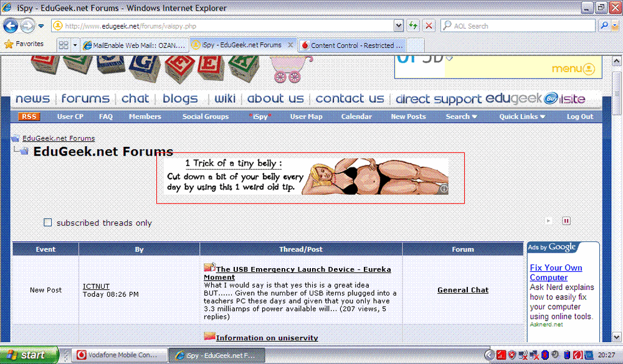Open the Members navbar link
The width and height of the screenshot is (623, 364).
coord(145,116)
